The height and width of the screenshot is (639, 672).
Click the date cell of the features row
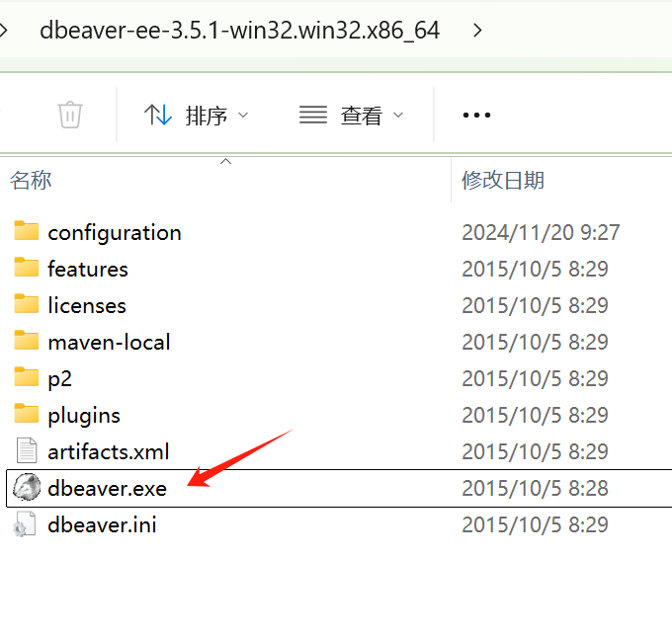(535, 269)
